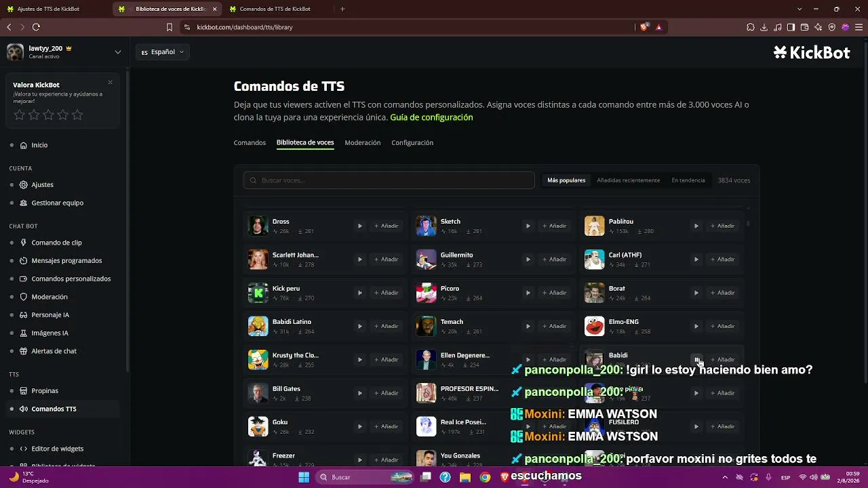Play the Dross voice preview
868x488 pixels.
tap(360, 226)
